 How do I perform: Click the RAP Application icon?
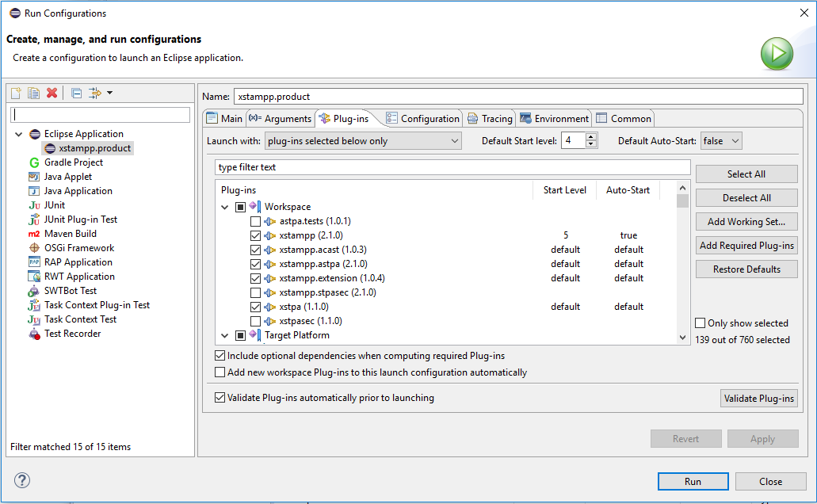pos(34,262)
